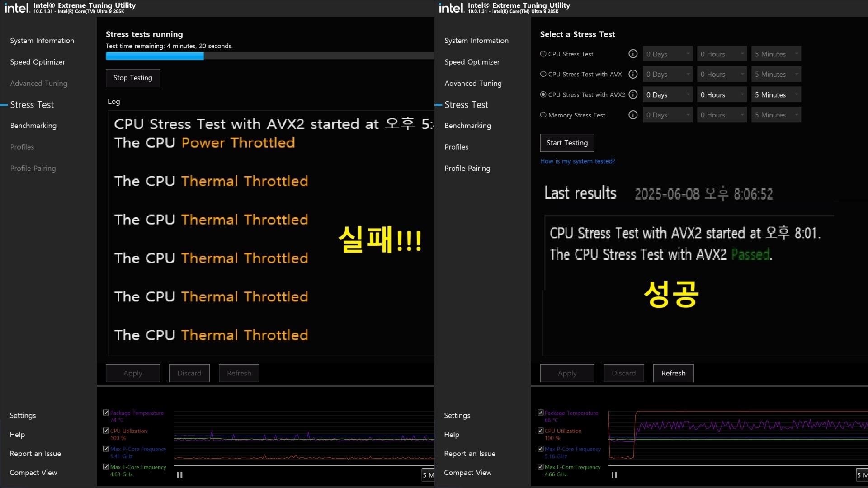Open Hours dropdown for AVX2 stress test
Image resolution: width=868 pixels, height=488 pixels.
coord(722,94)
